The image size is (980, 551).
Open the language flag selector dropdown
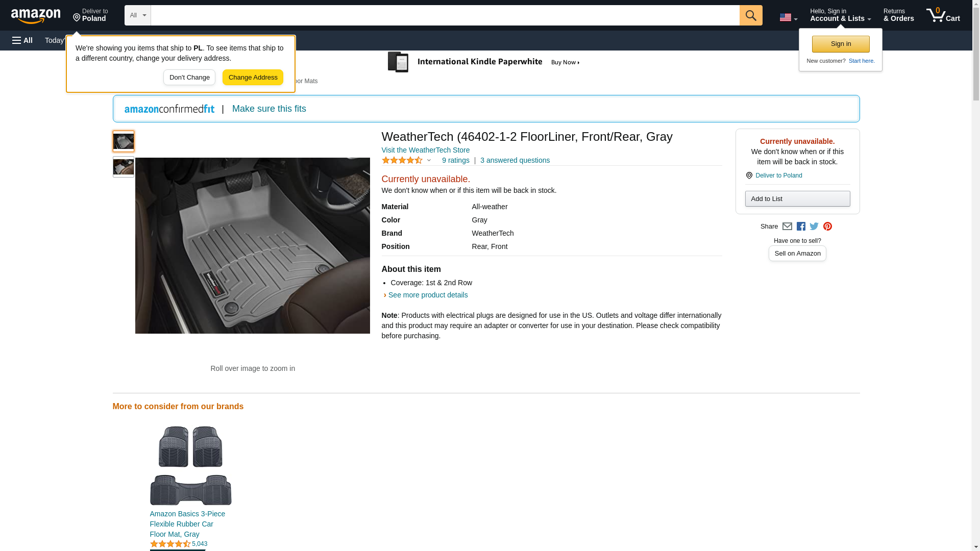coord(788,17)
